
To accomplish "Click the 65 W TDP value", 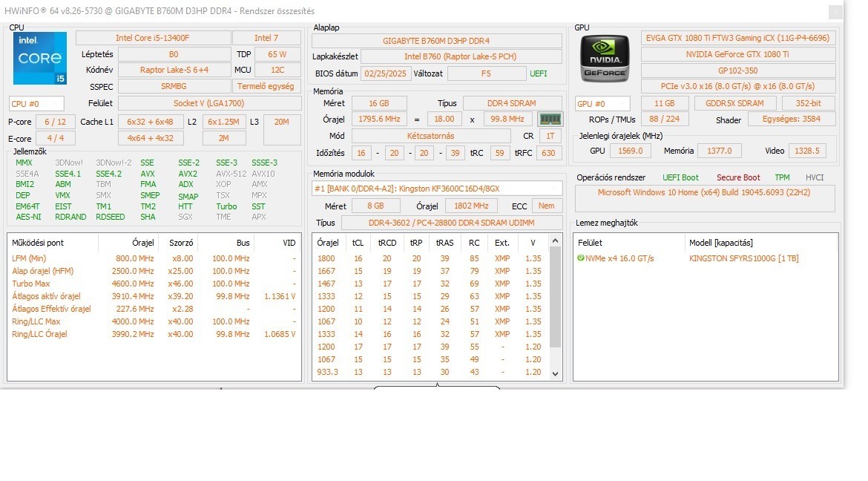I will 277,54.
